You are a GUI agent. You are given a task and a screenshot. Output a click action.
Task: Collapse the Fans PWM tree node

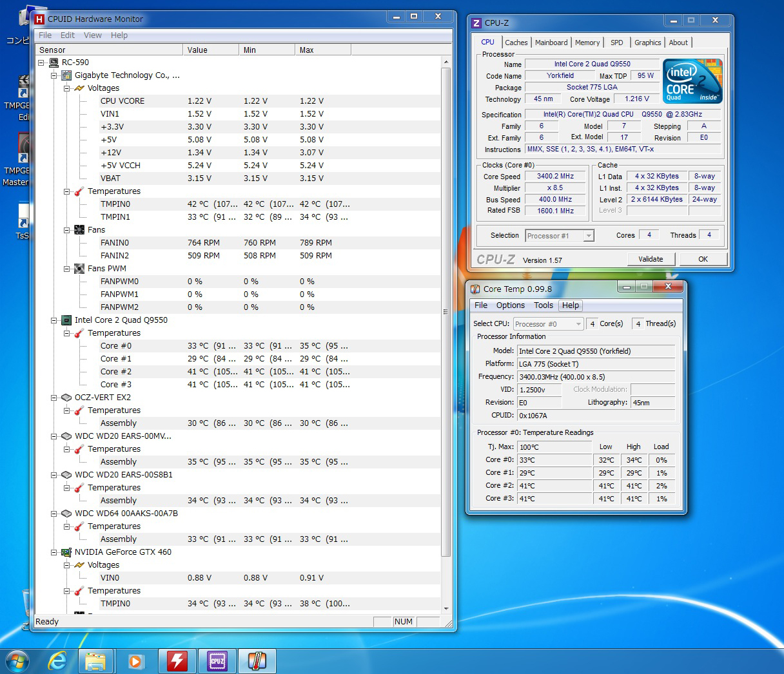pyautogui.click(x=67, y=269)
